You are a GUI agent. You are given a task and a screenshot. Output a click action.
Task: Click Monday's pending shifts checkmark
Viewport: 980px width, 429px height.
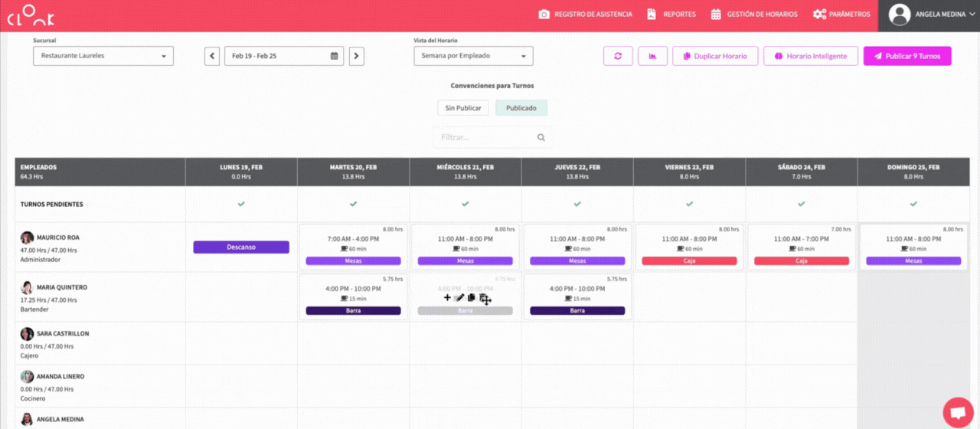point(241,205)
